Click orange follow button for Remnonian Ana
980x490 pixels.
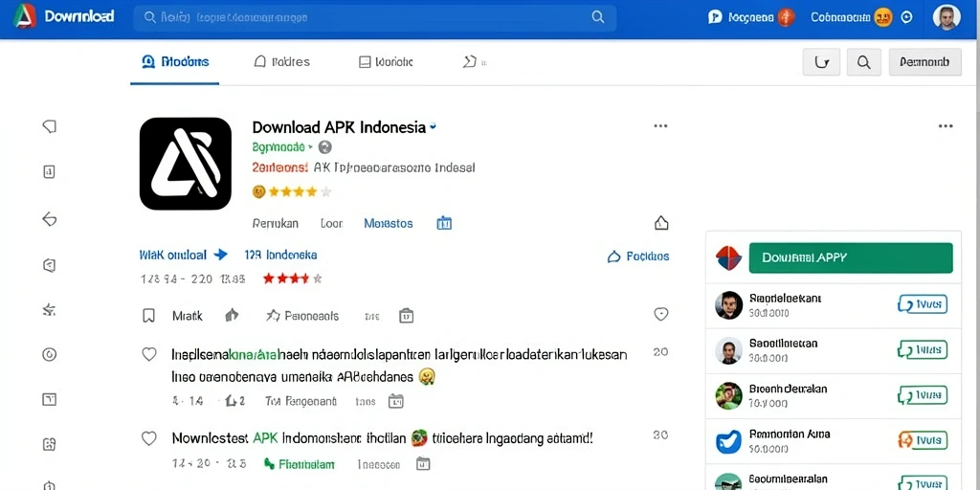pos(923,440)
